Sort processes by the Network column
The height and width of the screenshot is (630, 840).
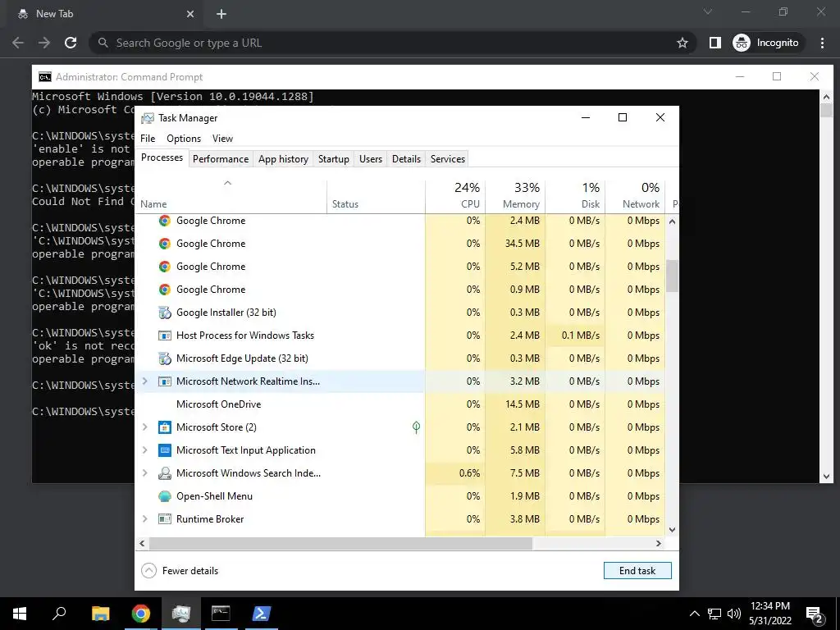[636, 195]
